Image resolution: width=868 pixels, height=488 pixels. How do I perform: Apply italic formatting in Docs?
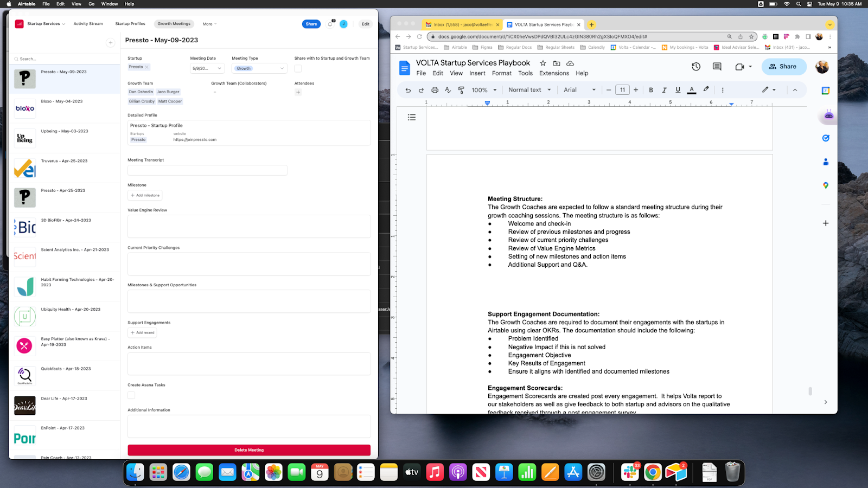tap(664, 90)
